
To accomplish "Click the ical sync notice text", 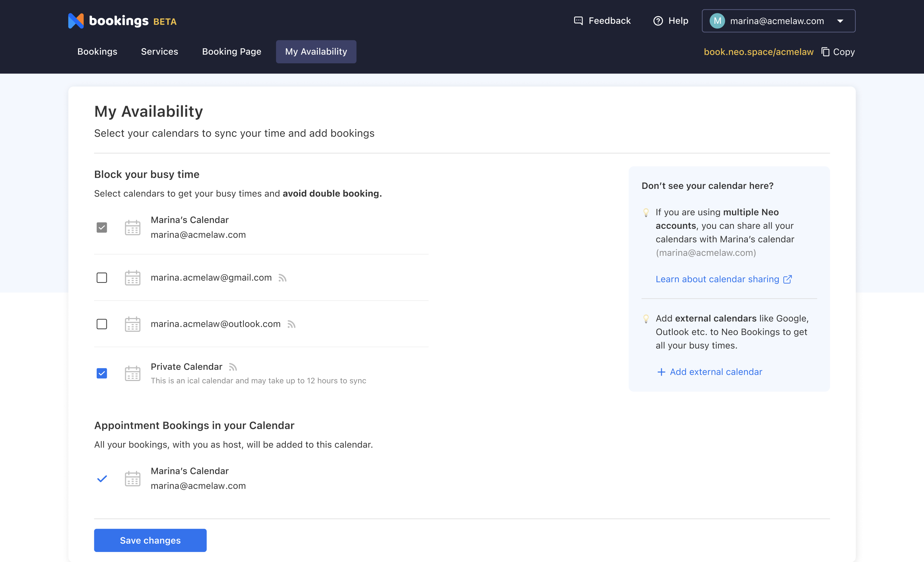I will (259, 381).
